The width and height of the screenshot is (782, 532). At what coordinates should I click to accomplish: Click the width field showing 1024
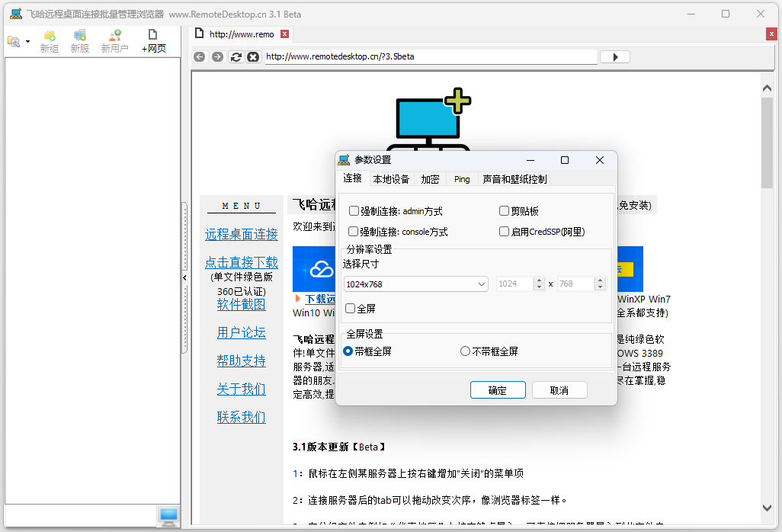(515, 284)
